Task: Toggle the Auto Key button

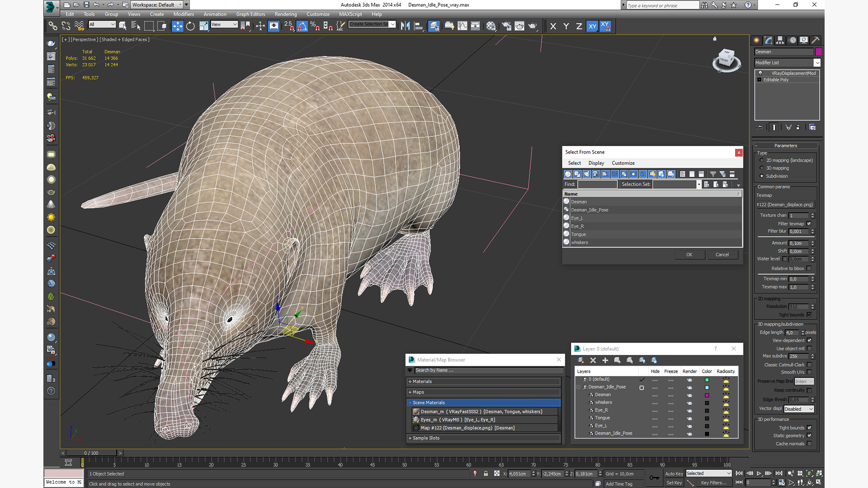Action: [674, 474]
